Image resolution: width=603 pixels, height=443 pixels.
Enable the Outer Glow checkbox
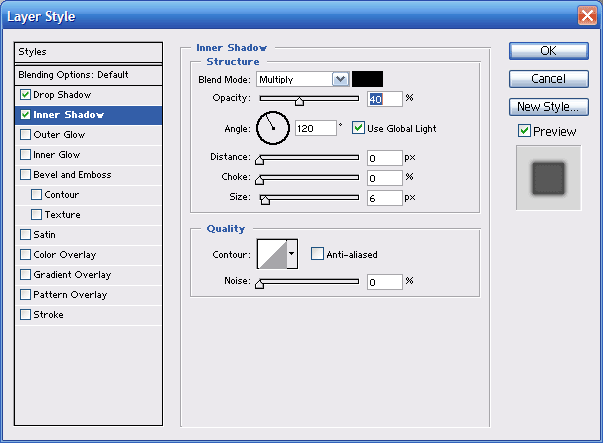25,135
